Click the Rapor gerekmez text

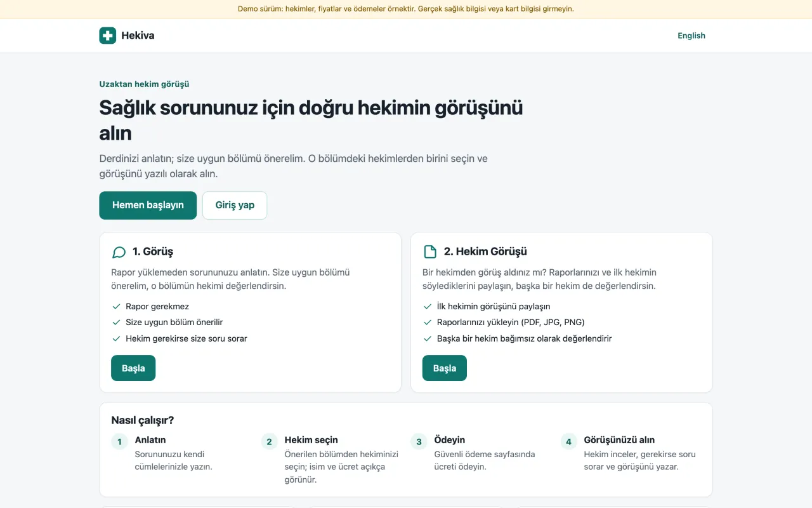coord(157,306)
